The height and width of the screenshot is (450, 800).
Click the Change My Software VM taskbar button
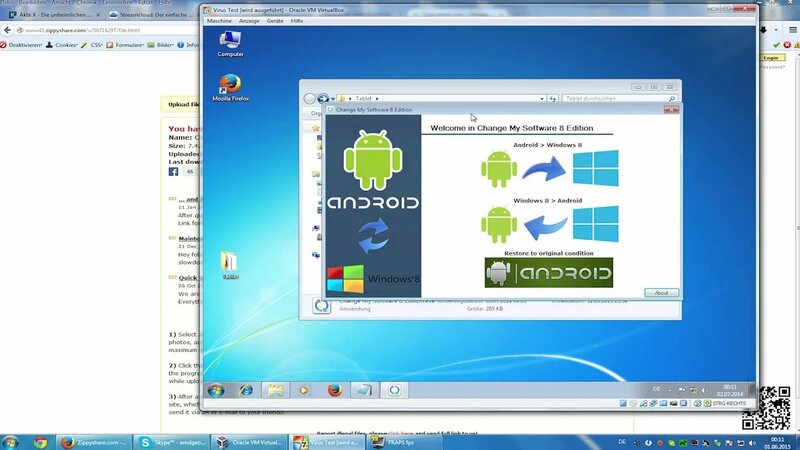tap(394, 390)
